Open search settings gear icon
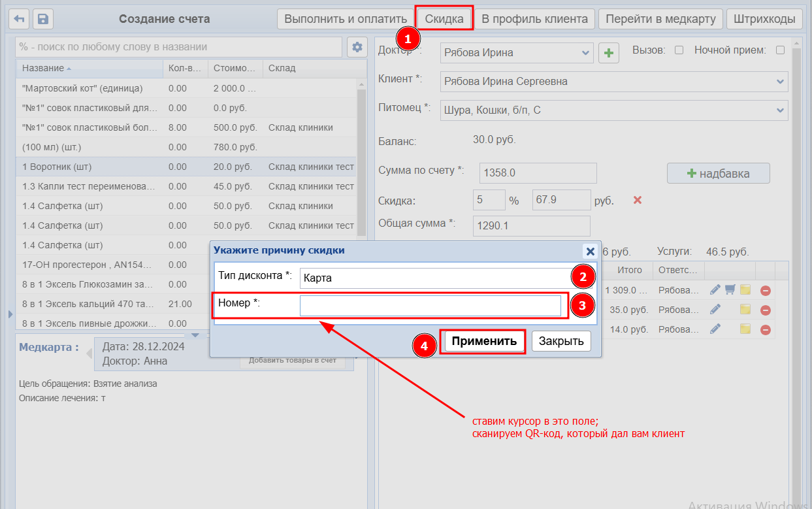The height and width of the screenshot is (509, 812). pos(357,47)
